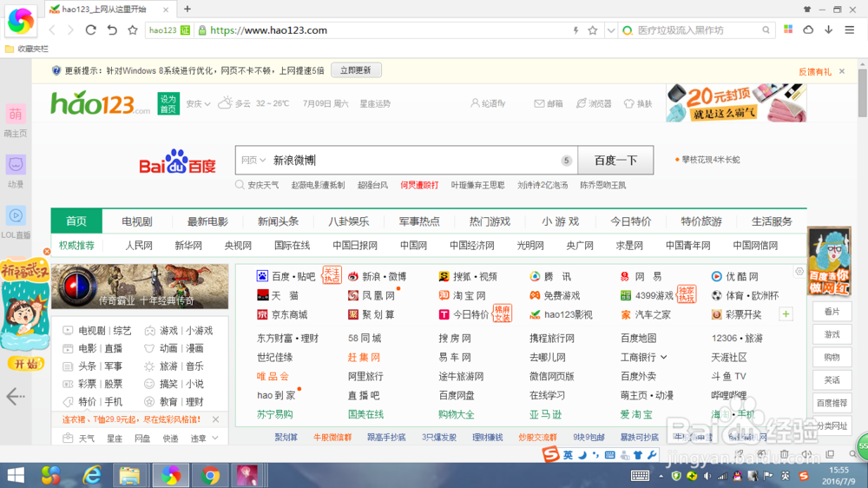Open LOL直播 sidebar icon
The image size is (868, 488).
(x=16, y=222)
